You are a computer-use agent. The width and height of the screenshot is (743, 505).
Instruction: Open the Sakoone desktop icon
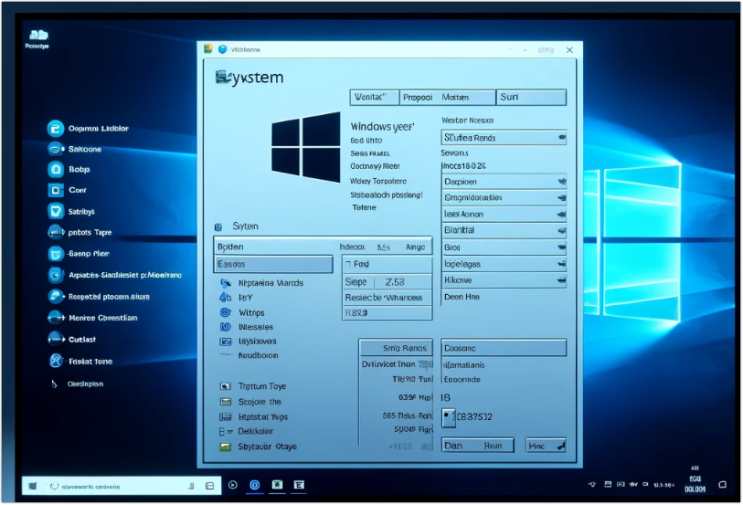tap(55, 149)
